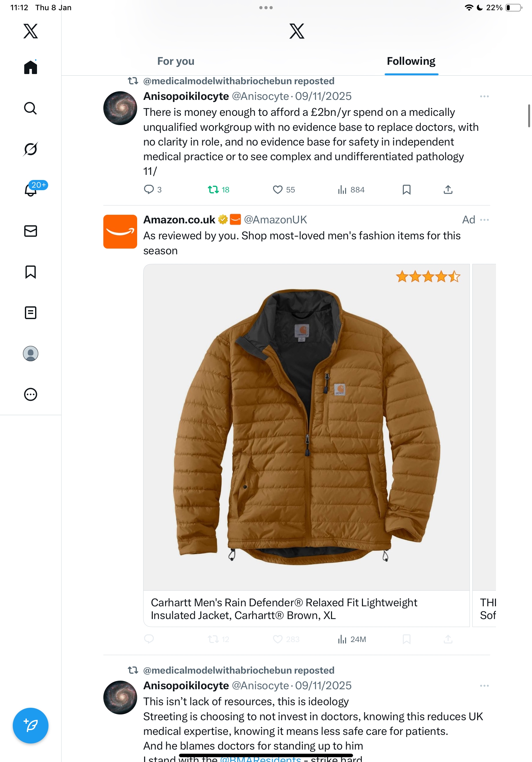Open Notifications bell with 20+ badge

31,190
